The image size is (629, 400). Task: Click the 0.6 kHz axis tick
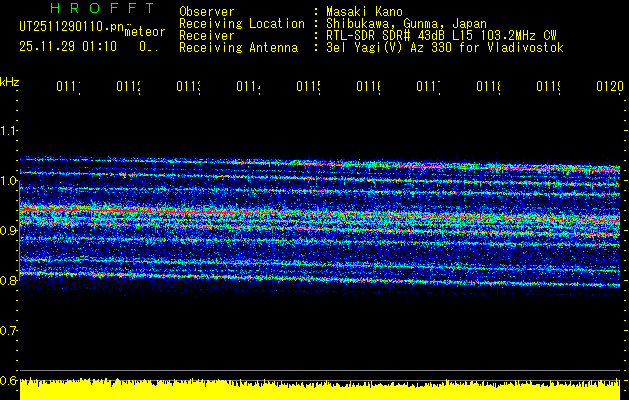(x=10, y=381)
